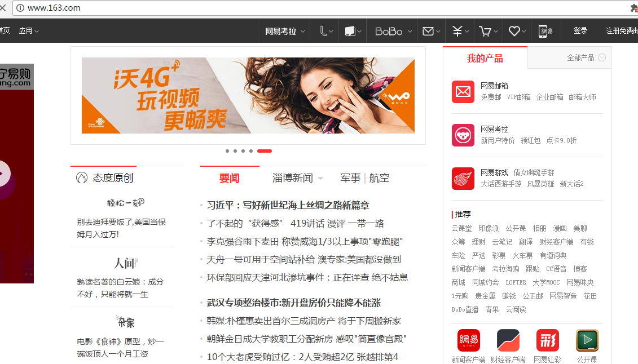
Task: Click the 财经客户端 chart app icon
Action: [x=508, y=340]
